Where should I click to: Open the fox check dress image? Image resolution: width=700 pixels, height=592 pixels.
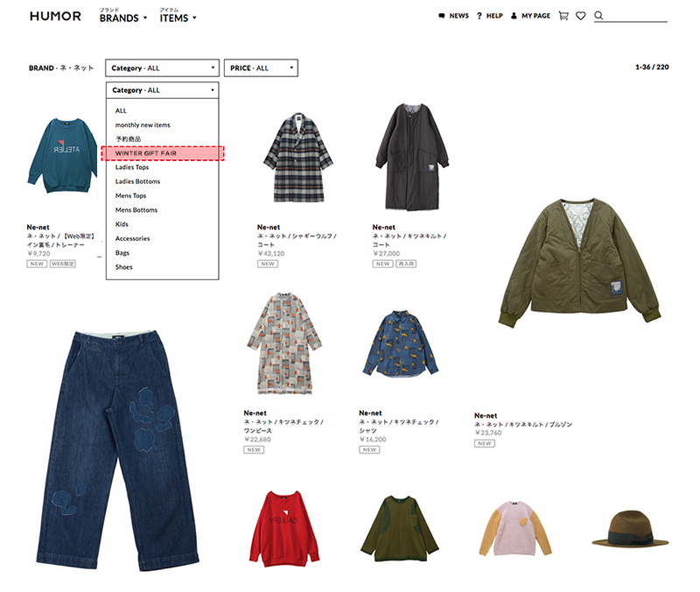284,343
